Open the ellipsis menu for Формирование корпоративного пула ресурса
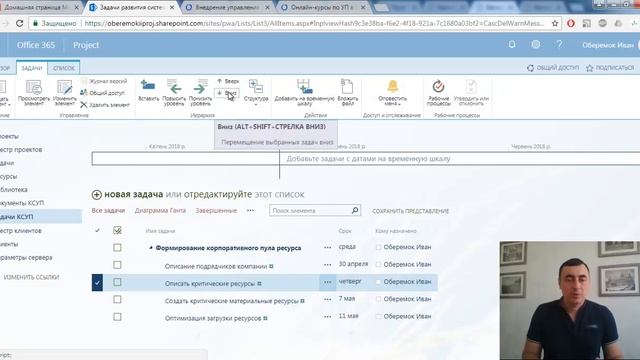This screenshot has width=640, height=360. pos(327,247)
